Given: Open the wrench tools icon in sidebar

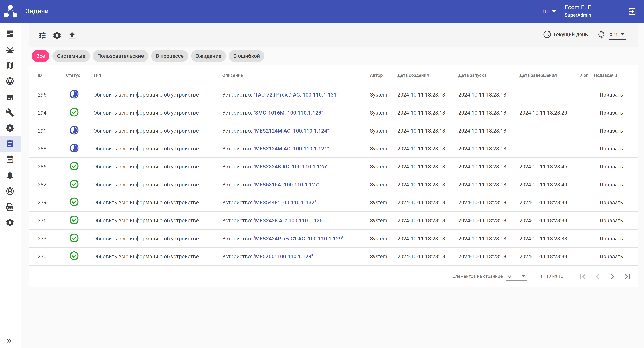Looking at the screenshot, I should click(x=10, y=112).
